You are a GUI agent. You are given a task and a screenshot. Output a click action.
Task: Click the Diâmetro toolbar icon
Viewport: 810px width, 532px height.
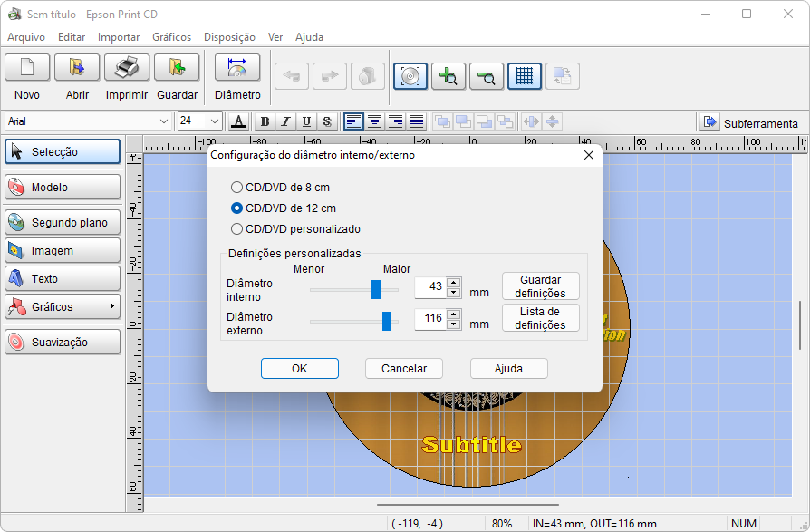pyautogui.click(x=237, y=68)
